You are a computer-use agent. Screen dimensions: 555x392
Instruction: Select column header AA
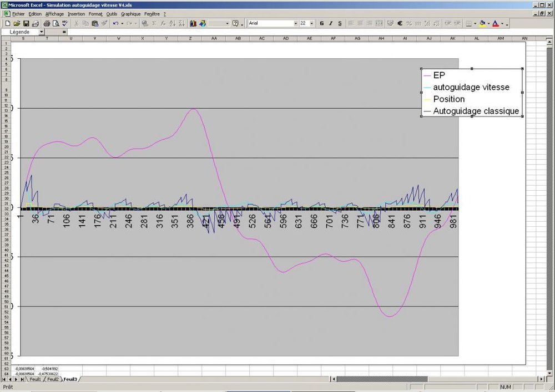coord(214,38)
